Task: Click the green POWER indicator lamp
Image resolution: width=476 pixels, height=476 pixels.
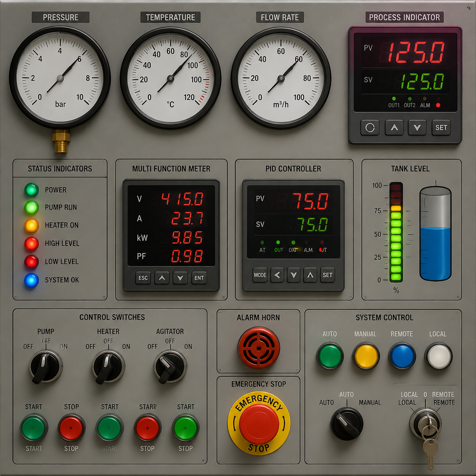Action: click(32, 189)
